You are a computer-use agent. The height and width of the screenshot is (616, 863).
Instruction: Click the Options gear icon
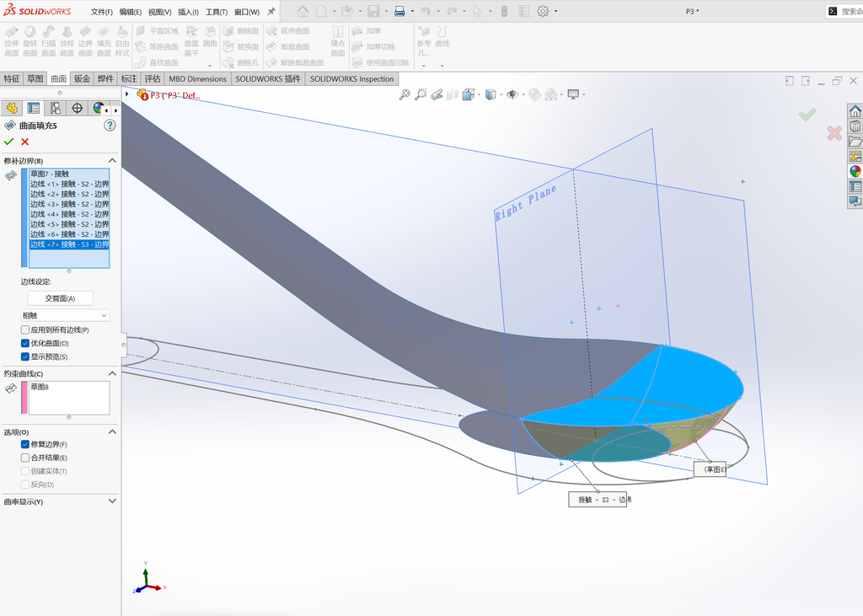[x=543, y=11]
